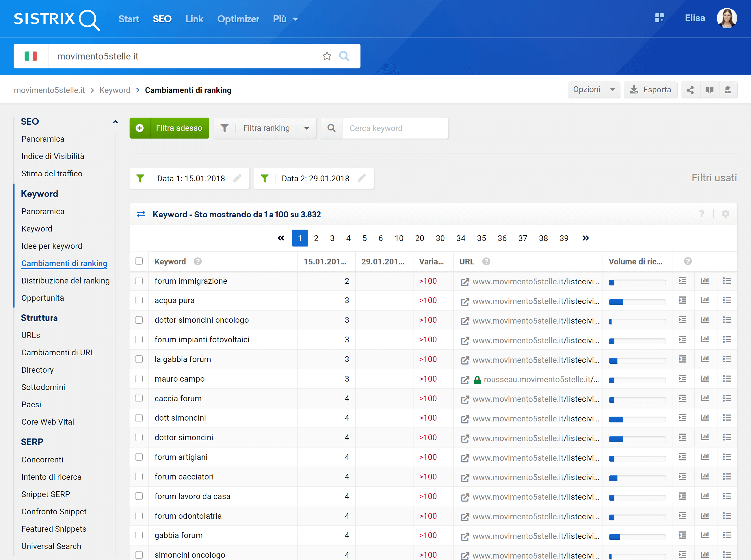The image size is (751, 560).
Task: Click the help icon next to URL column
Action: (x=486, y=261)
